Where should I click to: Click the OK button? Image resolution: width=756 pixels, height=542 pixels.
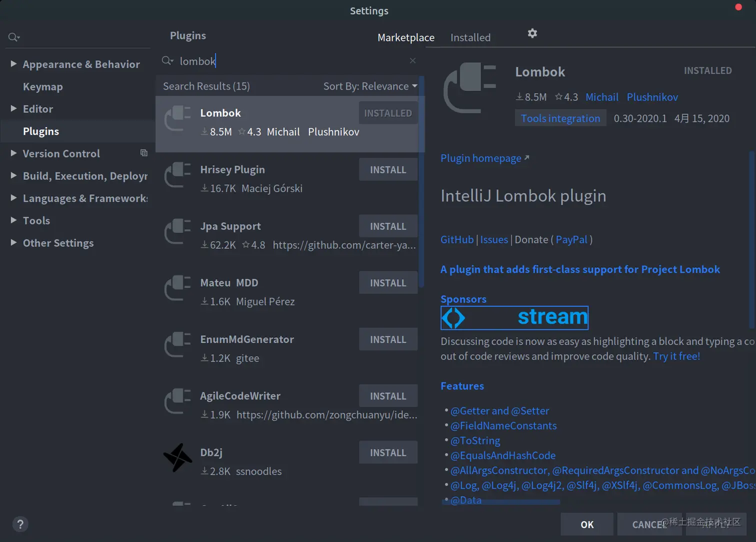pyautogui.click(x=587, y=524)
